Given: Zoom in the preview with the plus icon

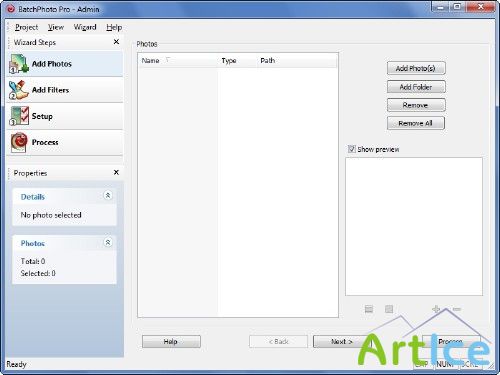Looking at the screenshot, I should 436,309.
